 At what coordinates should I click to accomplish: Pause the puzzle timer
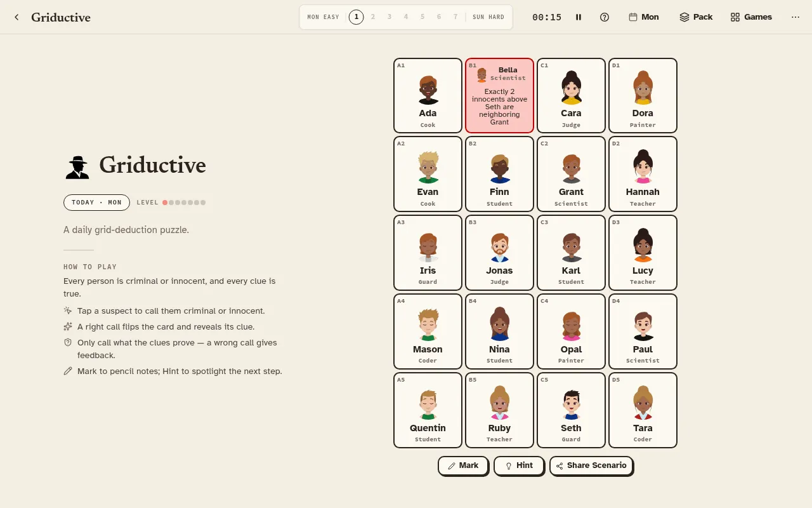click(x=579, y=17)
